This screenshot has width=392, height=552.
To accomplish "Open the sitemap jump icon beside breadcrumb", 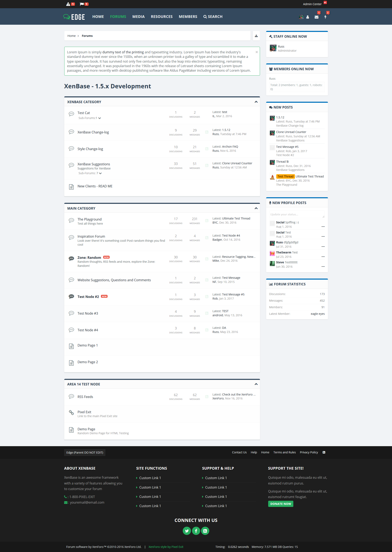I will [x=256, y=36].
